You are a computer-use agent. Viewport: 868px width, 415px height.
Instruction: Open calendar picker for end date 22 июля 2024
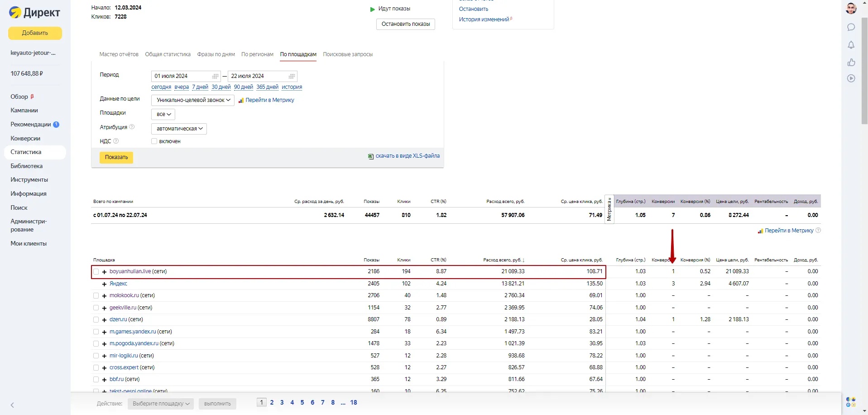(x=292, y=76)
